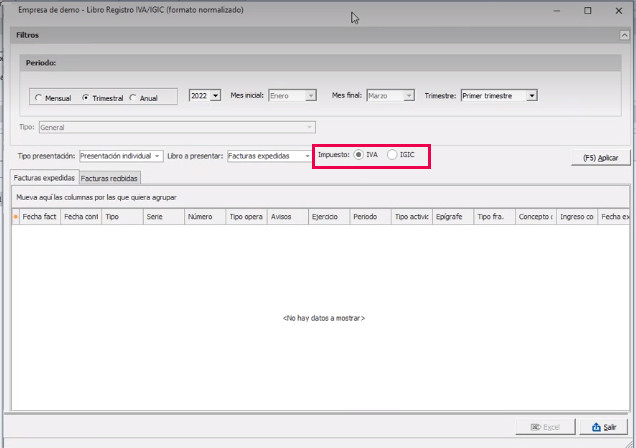Viewport: 636px width, 448px height.
Task: Click the Serie column header
Action: click(164, 217)
